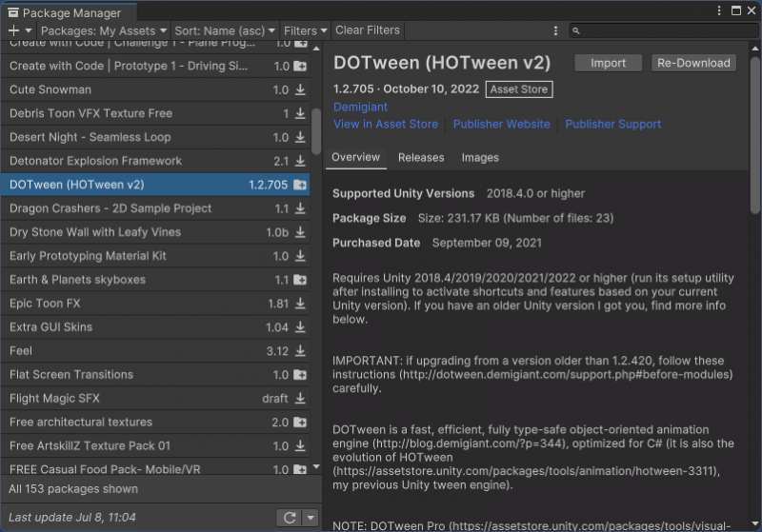The width and height of the screenshot is (762, 532).
Task: Select the Epic Toon FX package
Action: [x=155, y=304]
